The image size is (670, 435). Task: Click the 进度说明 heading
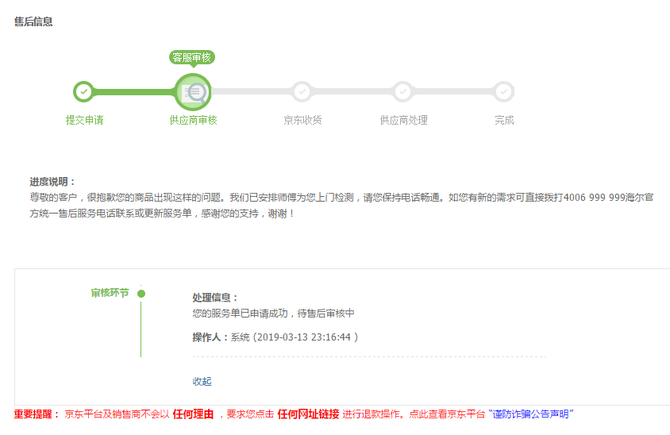point(52,182)
